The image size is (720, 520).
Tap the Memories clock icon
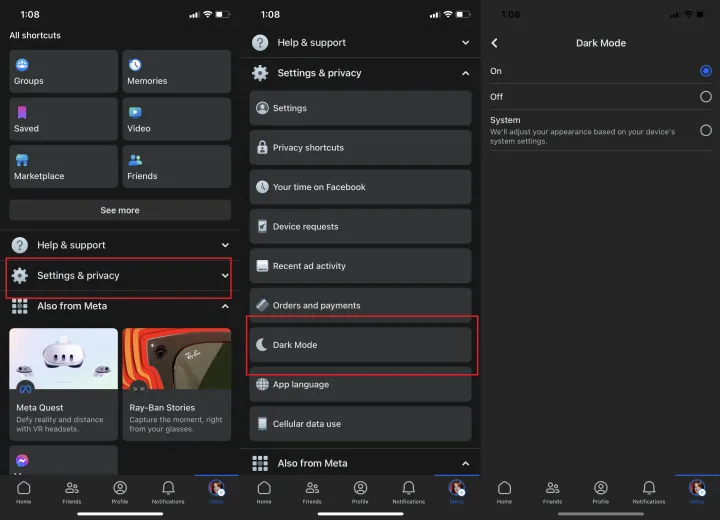pos(135,65)
